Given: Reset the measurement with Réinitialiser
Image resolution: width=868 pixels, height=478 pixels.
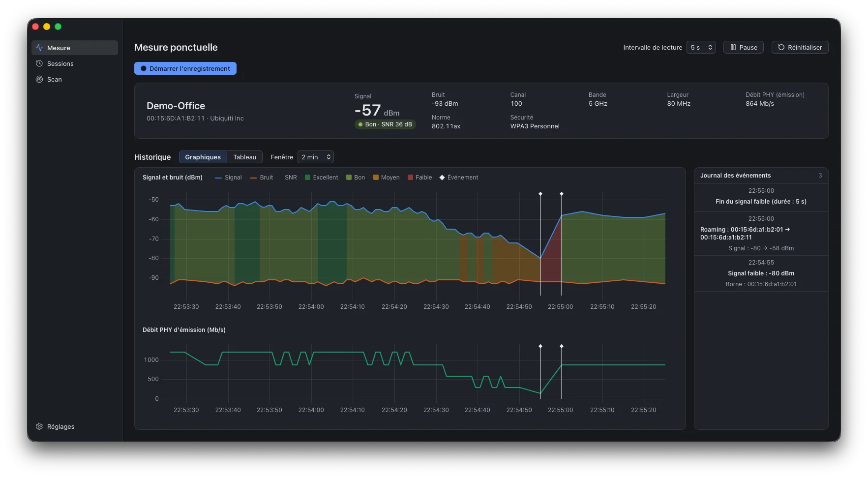Looking at the screenshot, I should (800, 47).
